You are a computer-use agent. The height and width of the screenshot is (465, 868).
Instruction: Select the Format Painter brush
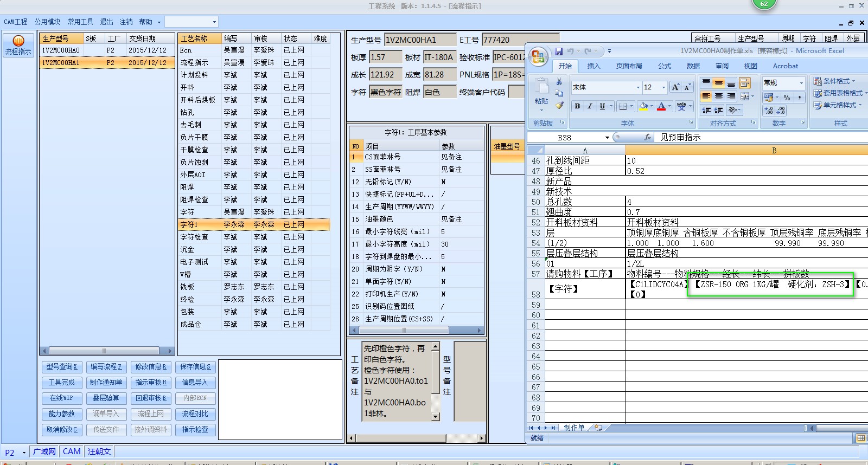pos(559,105)
